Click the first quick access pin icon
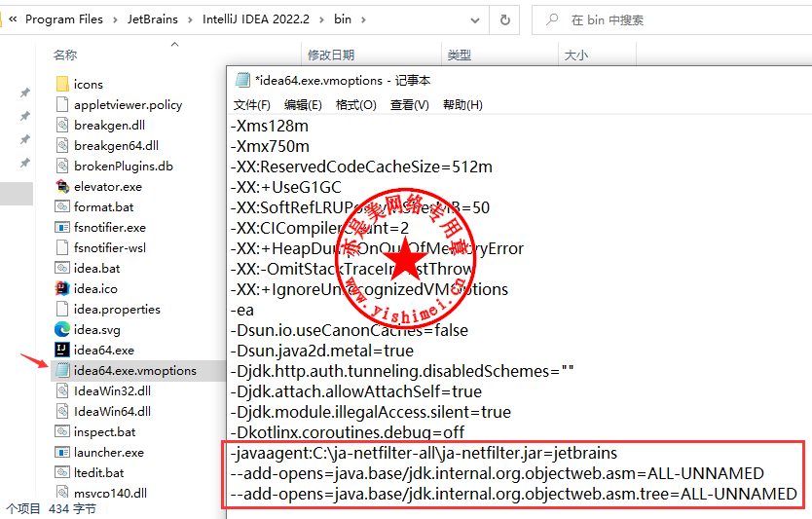812x519 pixels. [25, 93]
